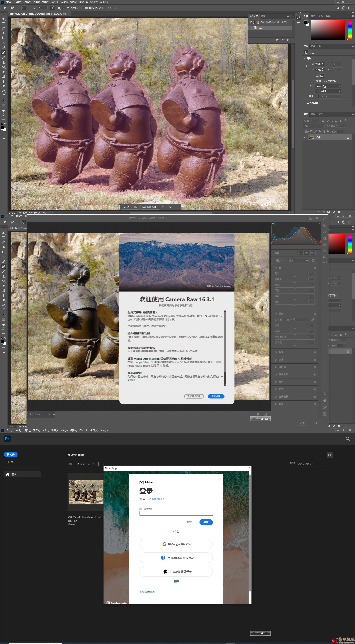Confirm removal with checkmark in top options bar

115,8
